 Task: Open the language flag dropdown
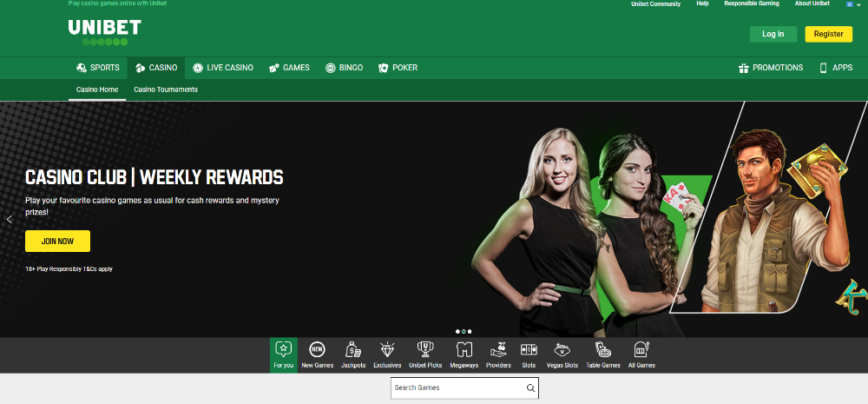click(x=853, y=3)
